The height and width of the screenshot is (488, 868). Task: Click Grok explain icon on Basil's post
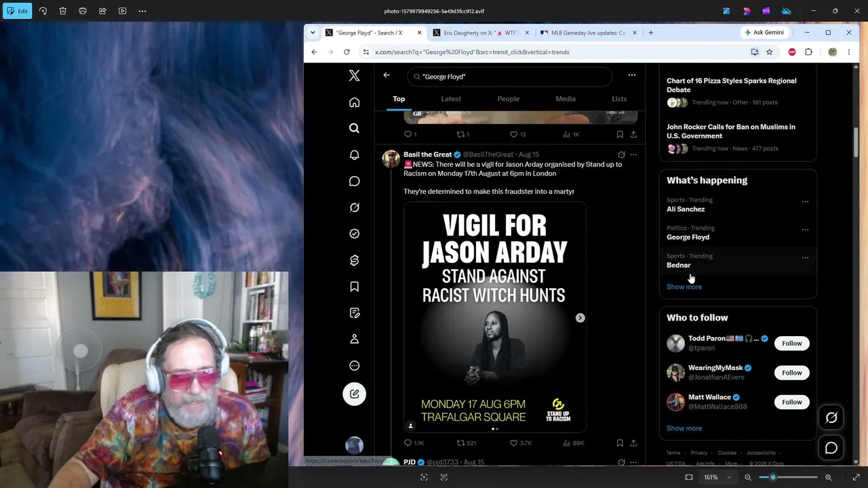point(621,155)
